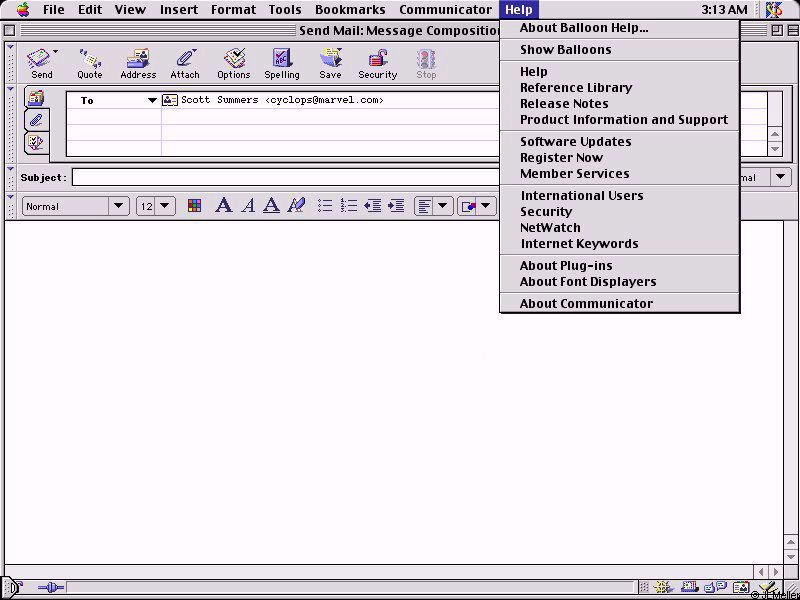This screenshot has height=600, width=800.
Task: Open the View menu
Action: pyautogui.click(x=130, y=10)
